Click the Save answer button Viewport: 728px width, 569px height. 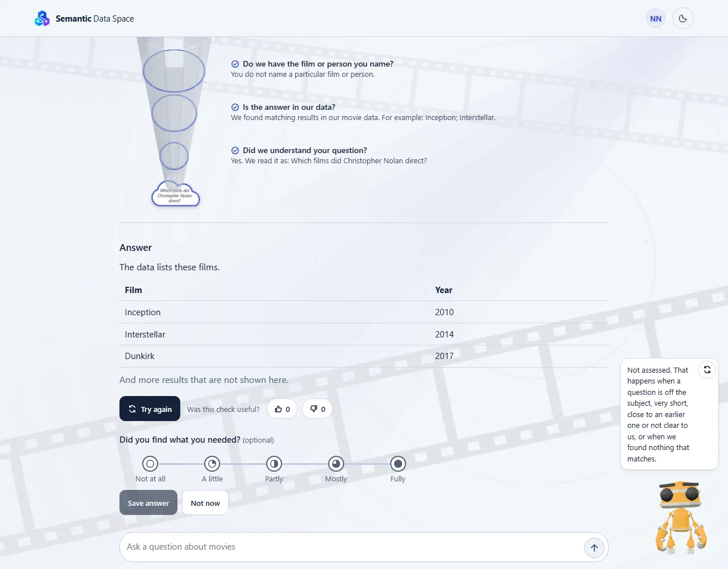[x=148, y=503]
